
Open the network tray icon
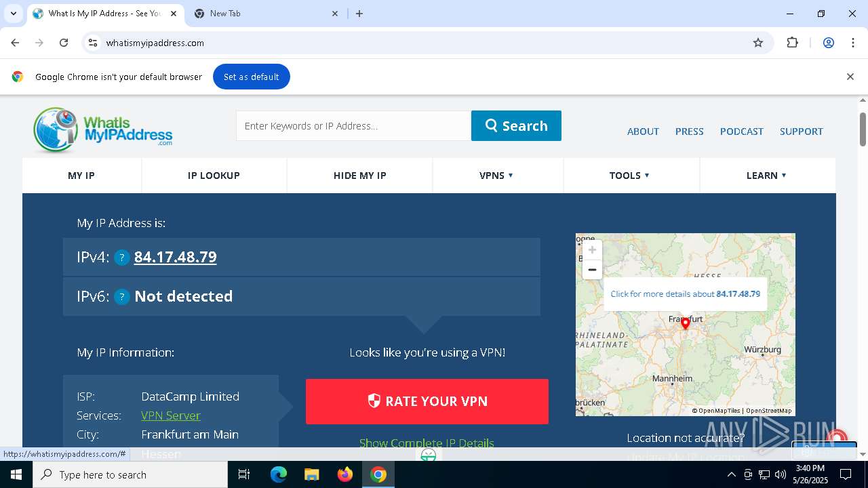764,474
